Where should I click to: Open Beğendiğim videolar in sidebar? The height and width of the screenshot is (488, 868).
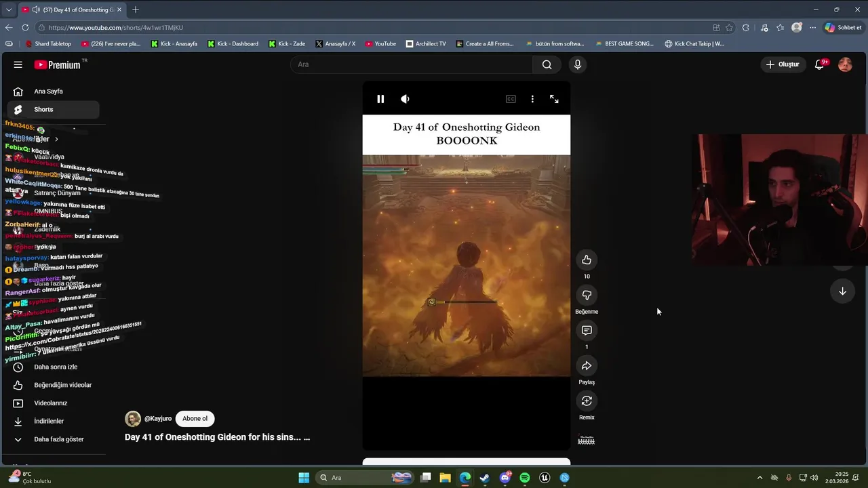pyautogui.click(x=53, y=385)
